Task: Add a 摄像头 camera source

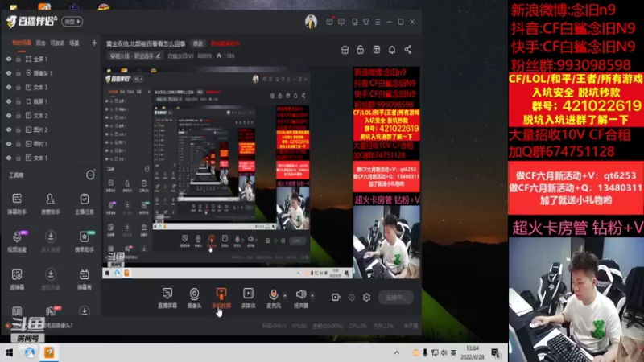Action: 194,298
